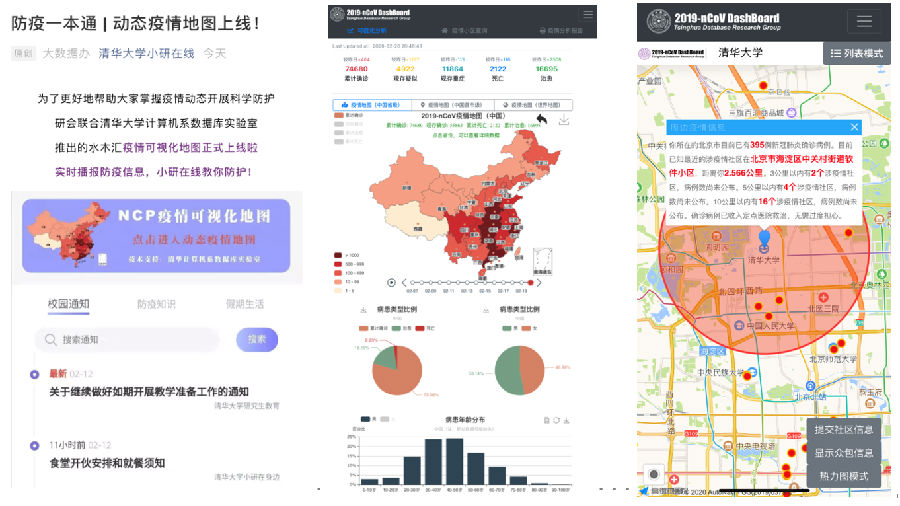The image size is (900, 506).
Task: Open the 假期生活 tab
Action: [x=245, y=304]
